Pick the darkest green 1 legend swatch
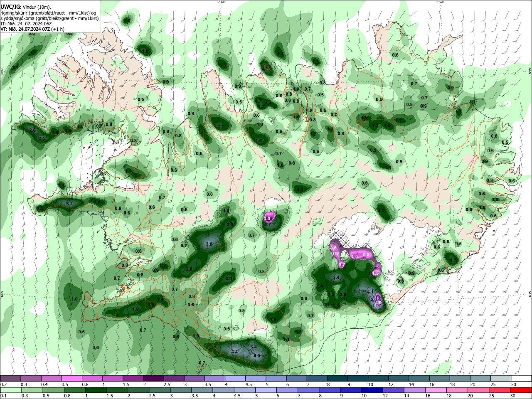Image resolution: width=532 pixels, height=399 pixels. click(x=96, y=390)
